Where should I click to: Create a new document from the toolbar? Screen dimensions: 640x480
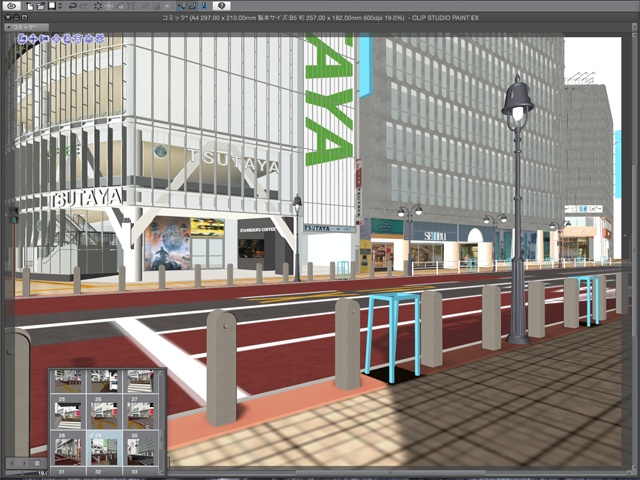[30, 6]
